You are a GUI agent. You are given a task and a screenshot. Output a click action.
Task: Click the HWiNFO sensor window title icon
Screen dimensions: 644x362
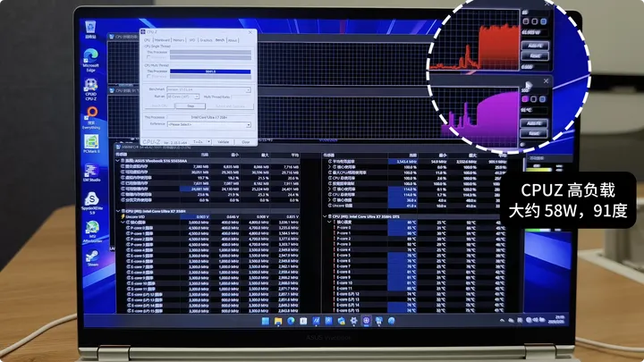[118, 147]
